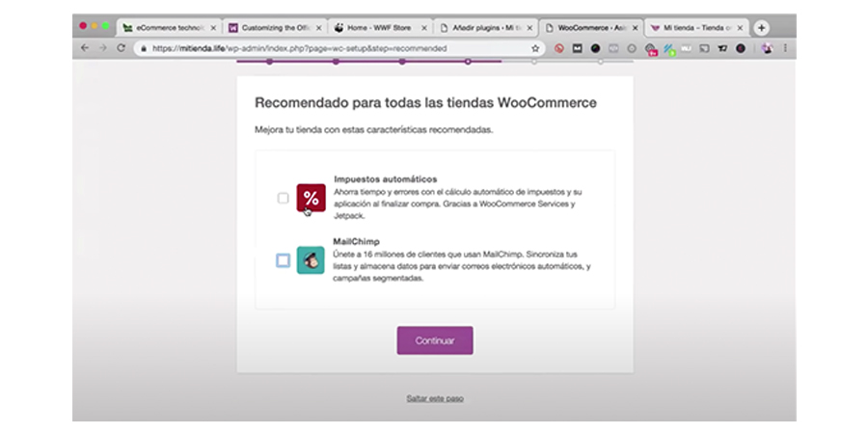
Task: Click the browser forward arrow
Action: tap(102, 47)
